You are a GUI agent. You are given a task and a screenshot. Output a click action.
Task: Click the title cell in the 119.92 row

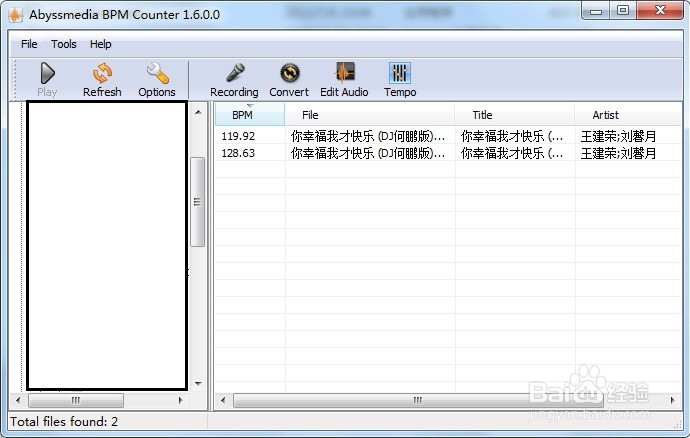(x=512, y=136)
